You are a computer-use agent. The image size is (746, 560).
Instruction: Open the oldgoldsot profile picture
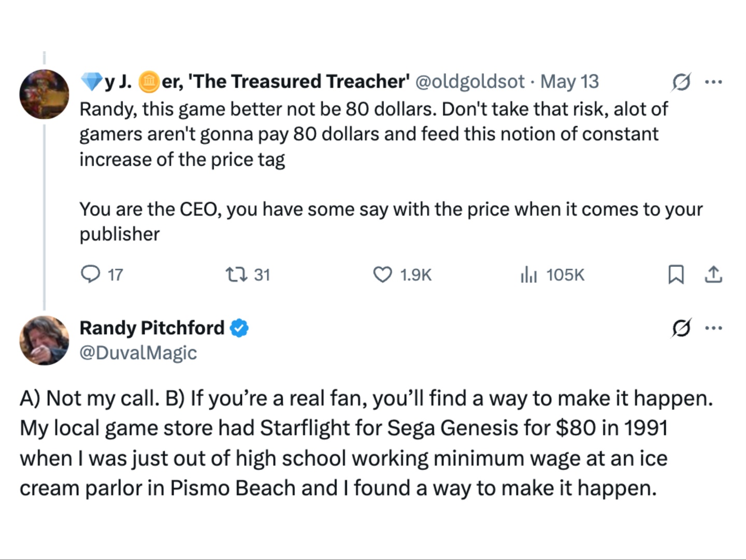pyautogui.click(x=44, y=94)
